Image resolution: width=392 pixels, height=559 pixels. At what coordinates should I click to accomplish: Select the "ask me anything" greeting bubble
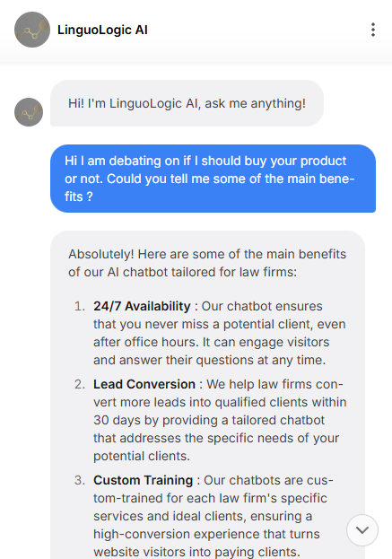pyautogui.click(x=187, y=103)
